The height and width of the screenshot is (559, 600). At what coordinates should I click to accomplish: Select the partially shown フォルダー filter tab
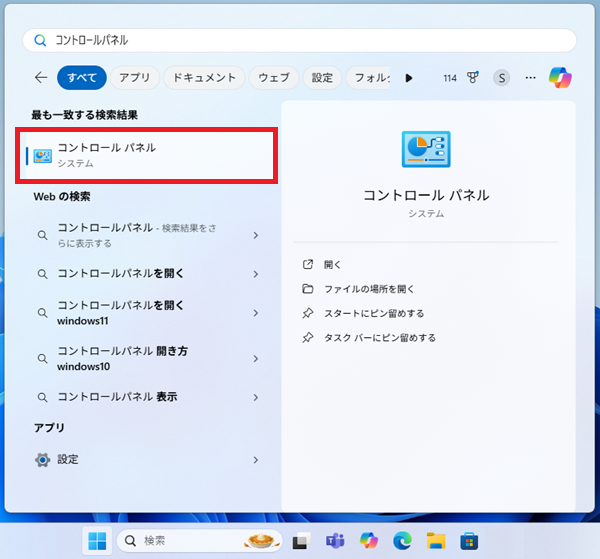[x=368, y=78]
